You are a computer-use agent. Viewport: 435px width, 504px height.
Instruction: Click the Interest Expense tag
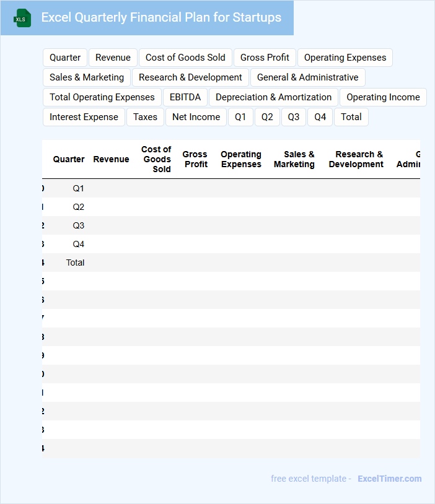pyautogui.click(x=84, y=117)
